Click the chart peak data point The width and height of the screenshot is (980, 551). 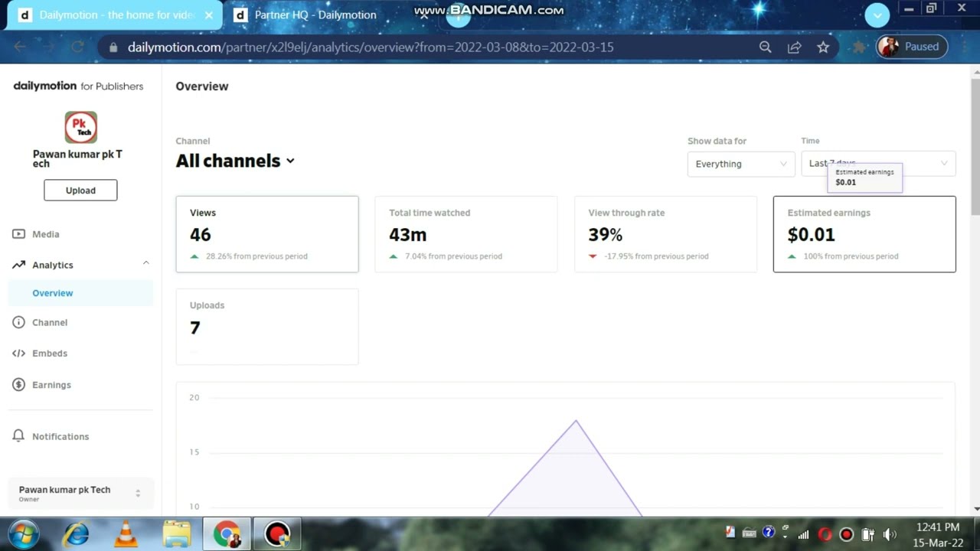click(576, 420)
